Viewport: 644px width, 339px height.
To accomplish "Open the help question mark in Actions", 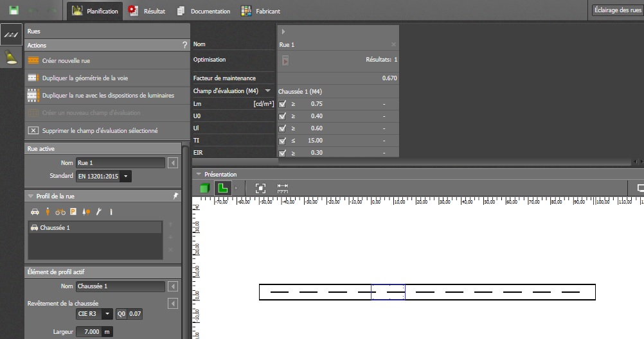I will (x=184, y=45).
